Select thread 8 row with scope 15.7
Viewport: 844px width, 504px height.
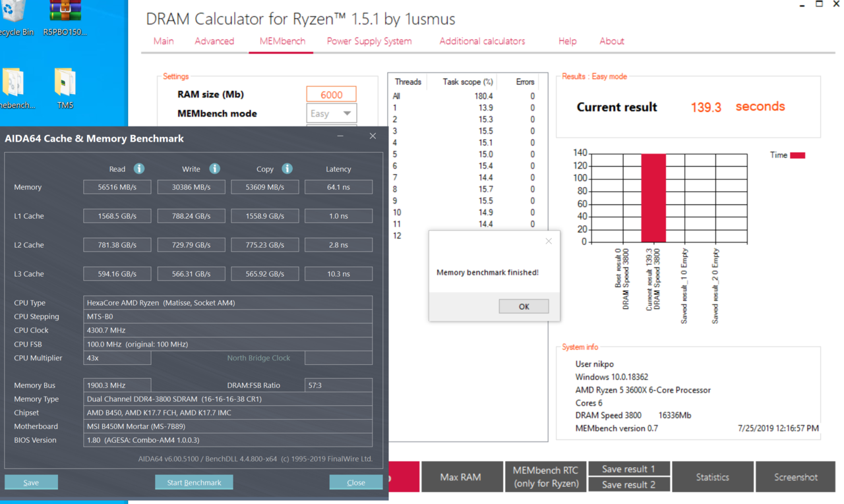tap(465, 189)
